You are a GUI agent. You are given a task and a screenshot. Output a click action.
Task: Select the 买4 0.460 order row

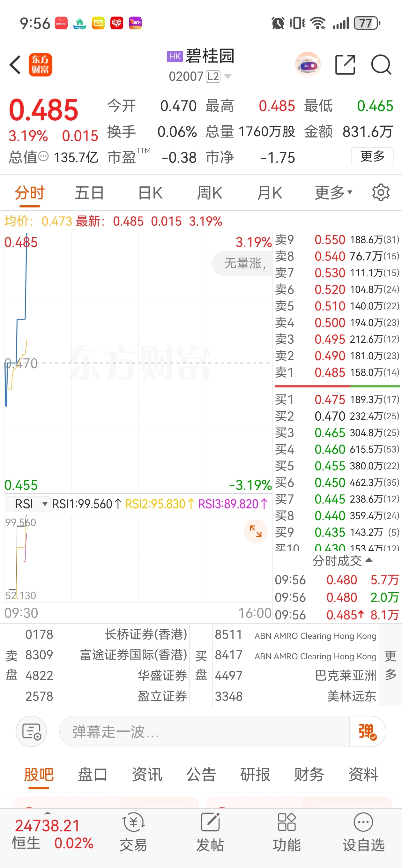point(337,449)
